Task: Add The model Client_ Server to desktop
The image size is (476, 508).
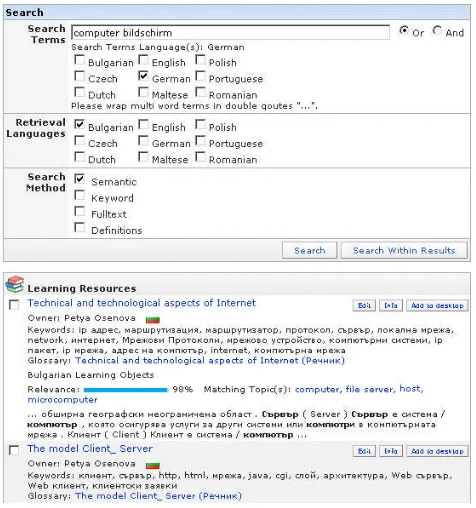Action: coord(437,451)
